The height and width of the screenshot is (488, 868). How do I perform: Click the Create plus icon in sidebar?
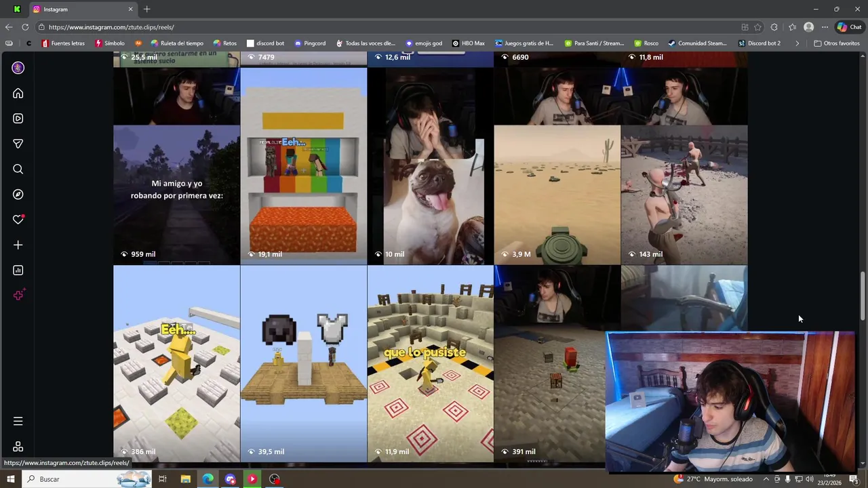tap(18, 245)
